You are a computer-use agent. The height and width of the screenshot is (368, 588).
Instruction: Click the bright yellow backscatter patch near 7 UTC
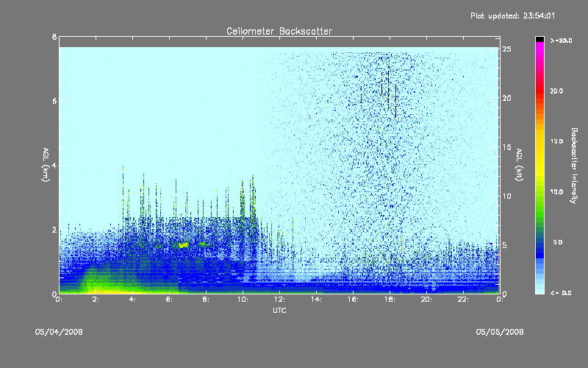point(183,245)
